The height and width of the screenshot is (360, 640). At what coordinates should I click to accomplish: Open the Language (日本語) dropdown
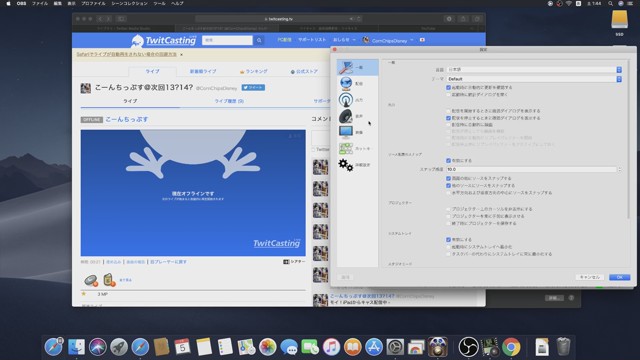click(534, 70)
